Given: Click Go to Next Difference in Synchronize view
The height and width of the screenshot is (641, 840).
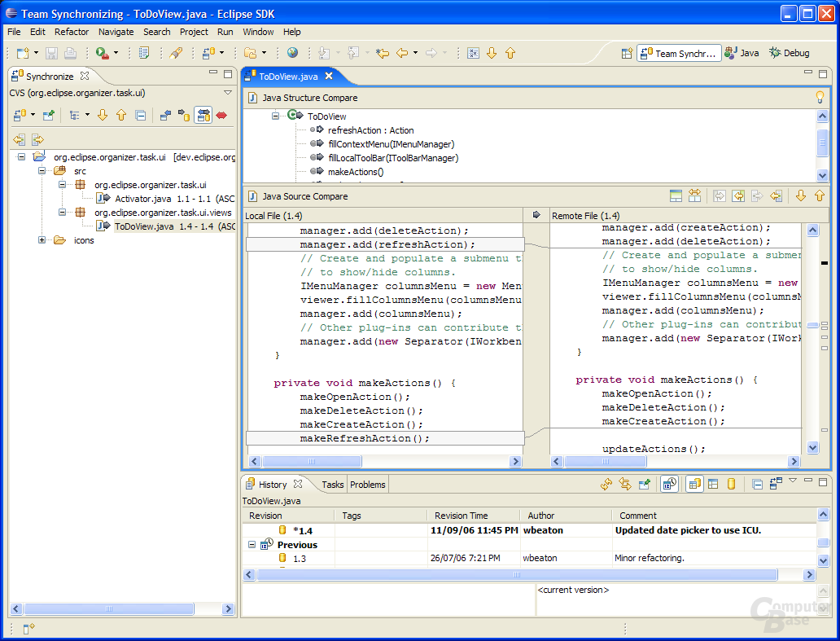Looking at the screenshot, I should pos(103,115).
